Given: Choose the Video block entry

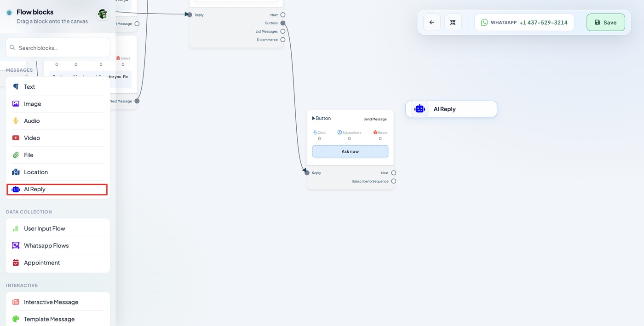Looking at the screenshot, I should click(x=58, y=138).
